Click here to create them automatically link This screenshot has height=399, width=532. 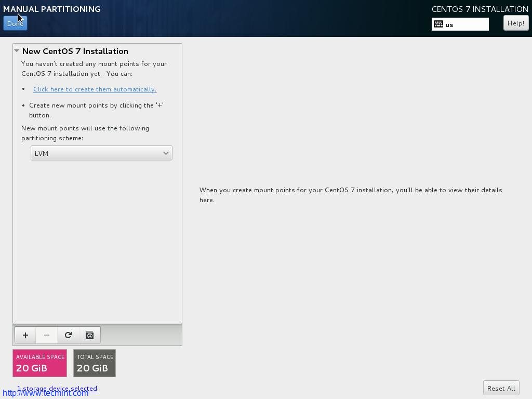point(95,89)
